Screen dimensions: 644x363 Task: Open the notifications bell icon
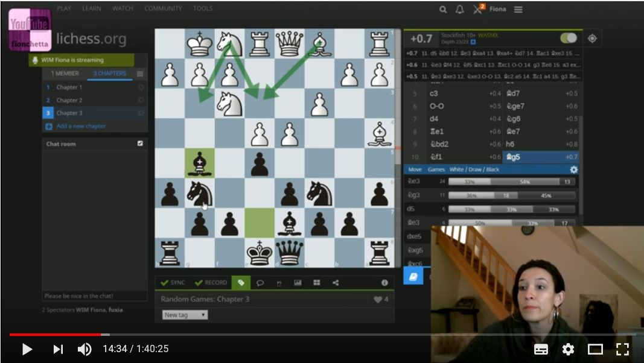(x=460, y=9)
